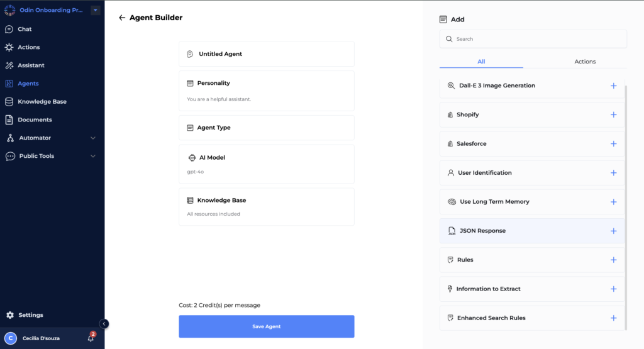Screen dimensions: 644x349
Task: Click plus icon next to Salesforce
Action: coord(613,144)
